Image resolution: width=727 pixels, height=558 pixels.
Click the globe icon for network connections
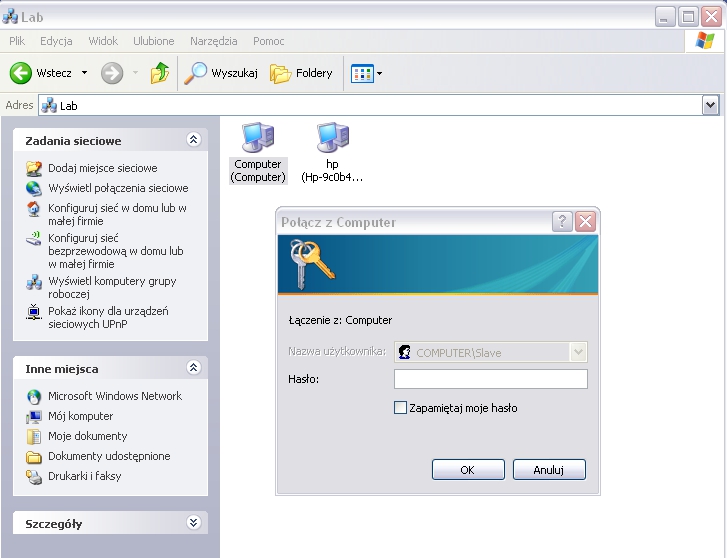[x=34, y=188]
